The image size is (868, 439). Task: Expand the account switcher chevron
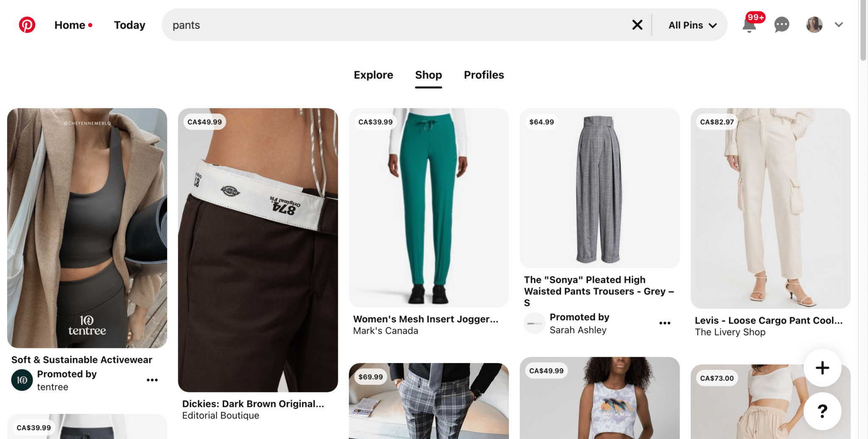coord(839,25)
